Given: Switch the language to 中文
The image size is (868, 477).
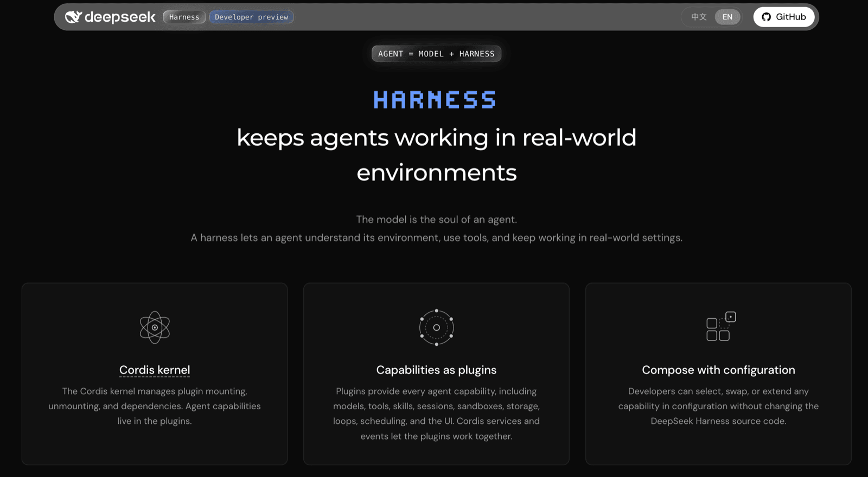Looking at the screenshot, I should point(699,17).
